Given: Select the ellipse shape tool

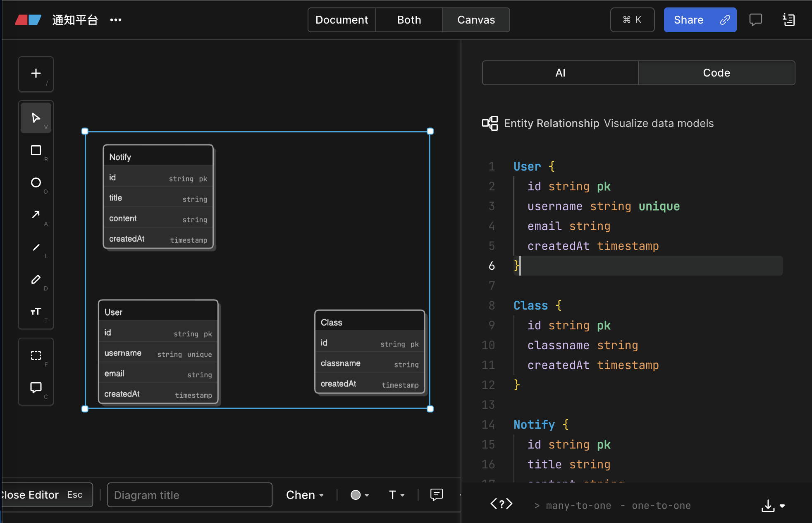Looking at the screenshot, I should [x=36, y=182].
